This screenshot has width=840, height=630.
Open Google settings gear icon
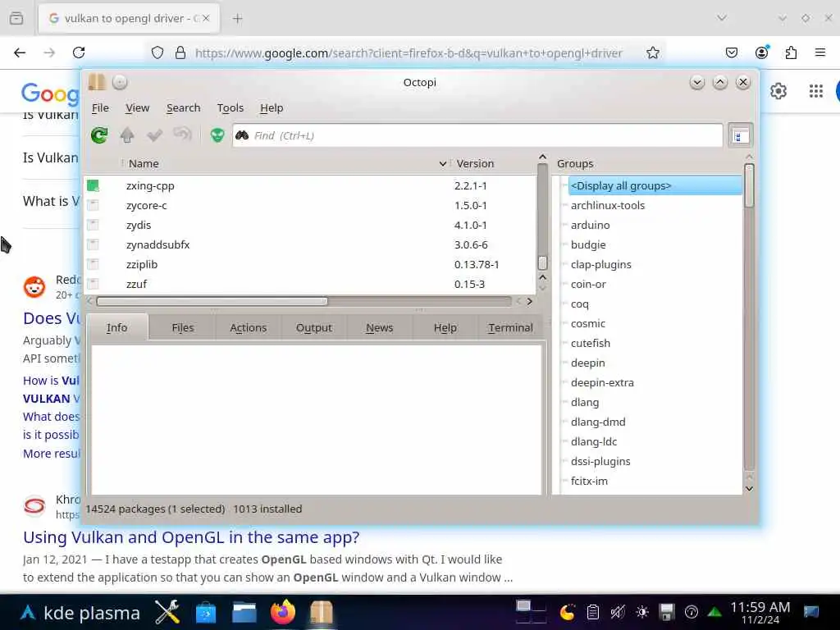(x=778, y=92)
